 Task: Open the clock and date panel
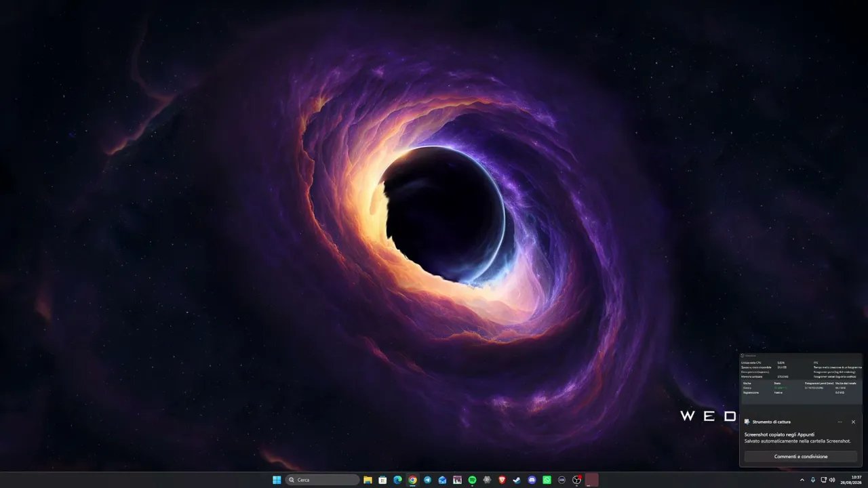(x=851, y=480)
